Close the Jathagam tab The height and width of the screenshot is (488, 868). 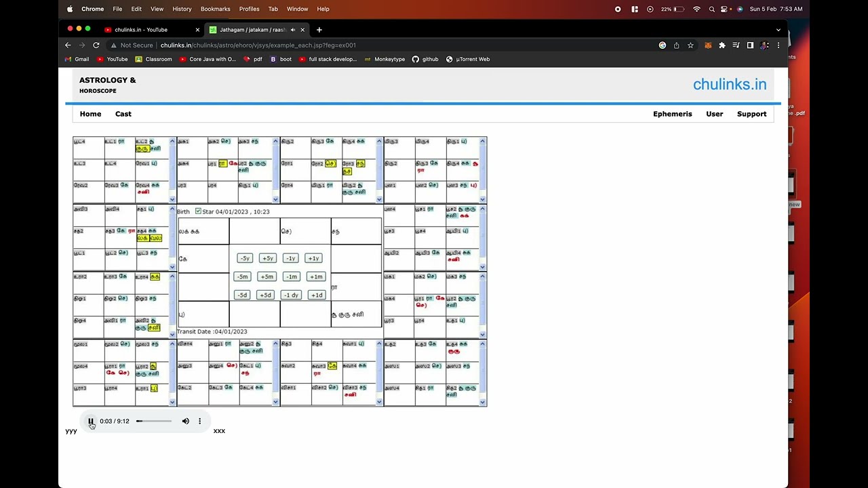tap(303, 30)
